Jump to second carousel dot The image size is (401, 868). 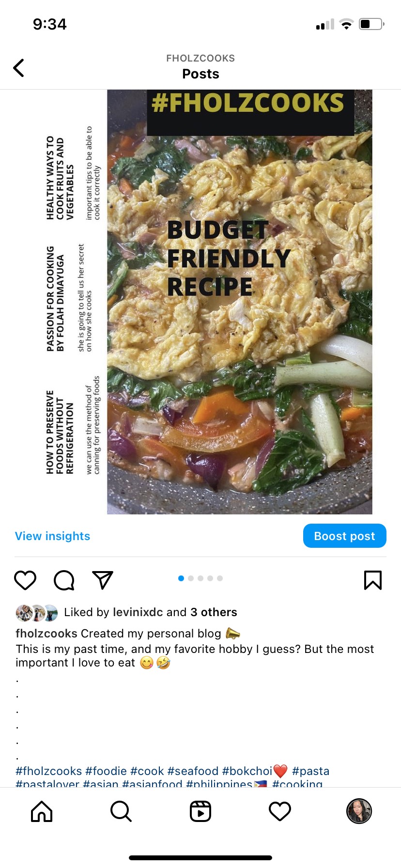click(x=191, y=578)
